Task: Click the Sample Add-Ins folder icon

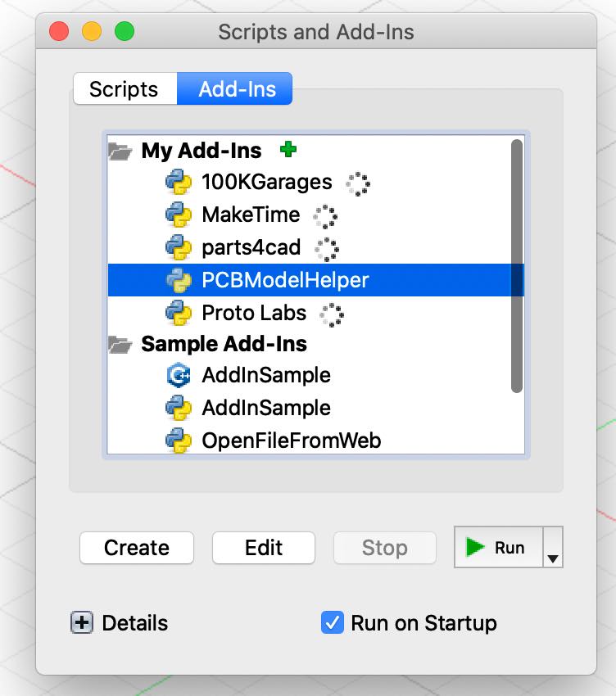Action: 120,345
